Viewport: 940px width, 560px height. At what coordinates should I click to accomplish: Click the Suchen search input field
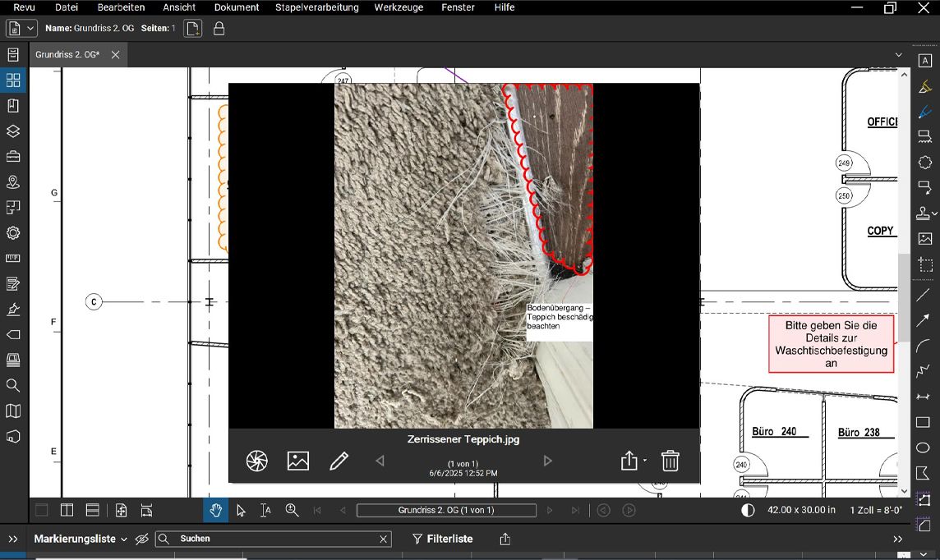tap(274, 539)
